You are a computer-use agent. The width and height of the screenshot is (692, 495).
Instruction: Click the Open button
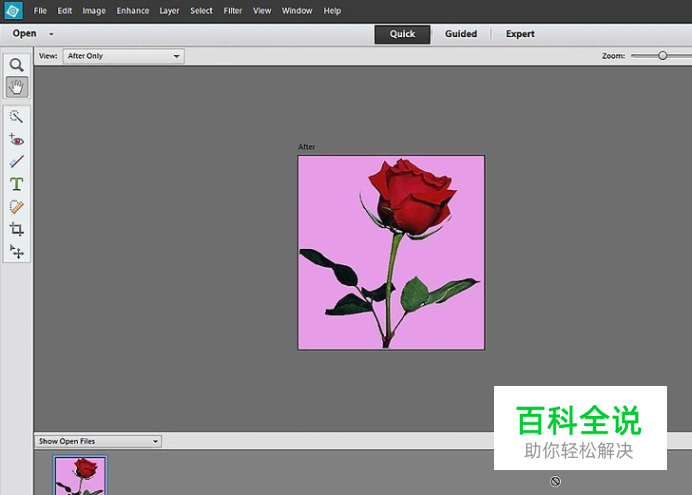(x=24, y=34)
